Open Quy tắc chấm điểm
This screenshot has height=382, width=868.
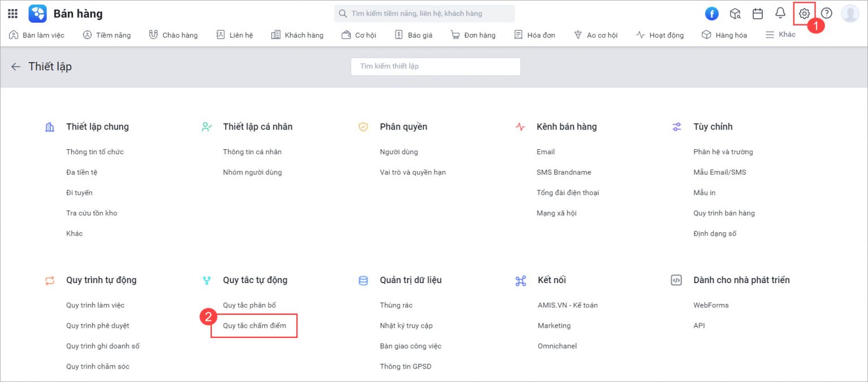(x=254, y=325)
